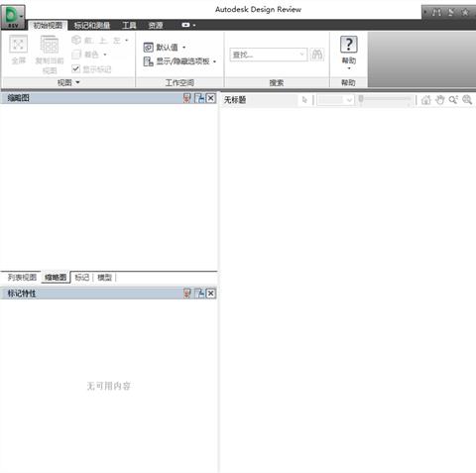Open the 着色 dropdown arrow

point(105,55)
